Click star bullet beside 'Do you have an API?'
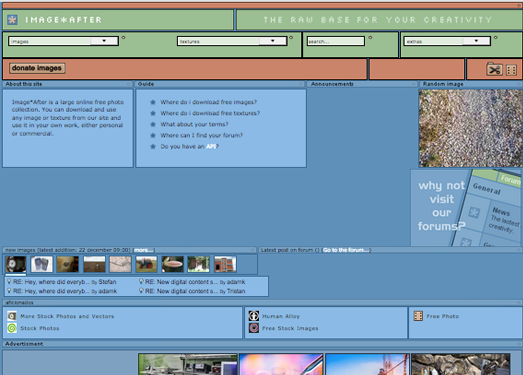This screenshot has width=523, height=375. (153, 146)
